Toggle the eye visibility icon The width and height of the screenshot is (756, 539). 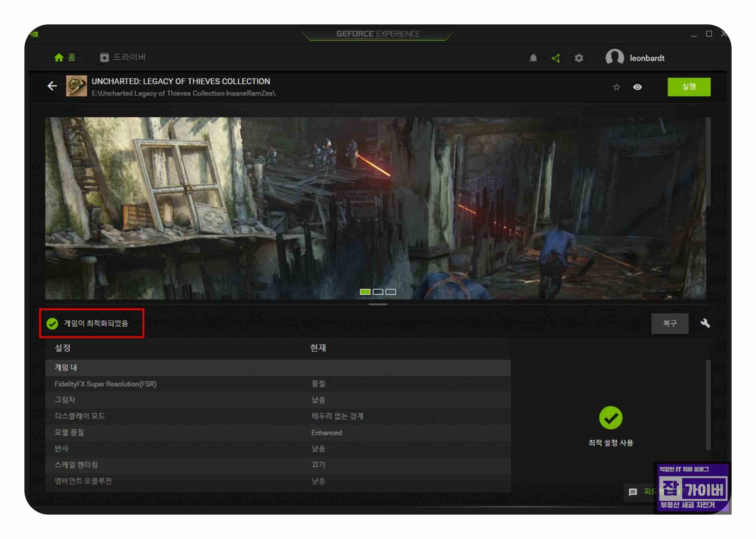tap(637, 87)
